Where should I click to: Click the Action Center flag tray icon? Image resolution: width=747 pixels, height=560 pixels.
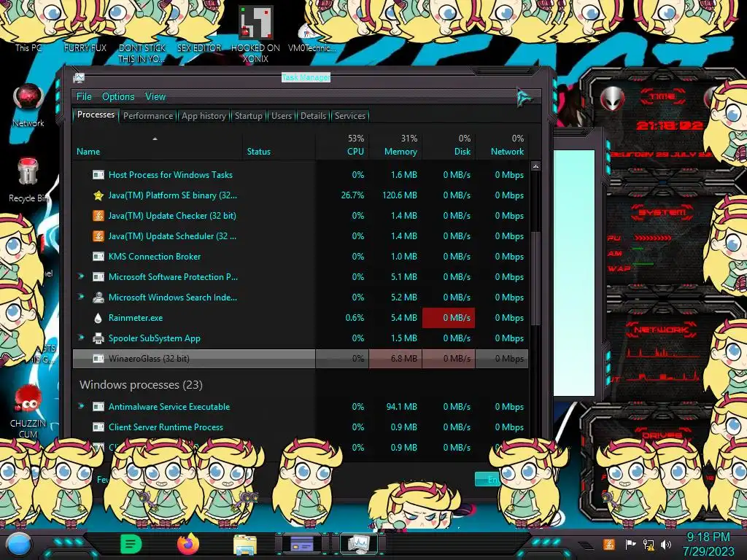[x=630, y=544]
